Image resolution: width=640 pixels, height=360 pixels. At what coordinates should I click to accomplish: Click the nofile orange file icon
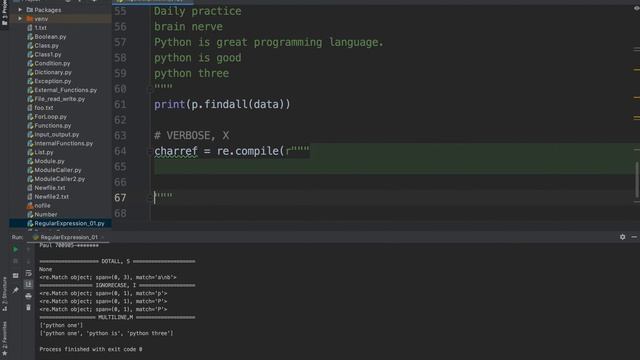[30, 206]
